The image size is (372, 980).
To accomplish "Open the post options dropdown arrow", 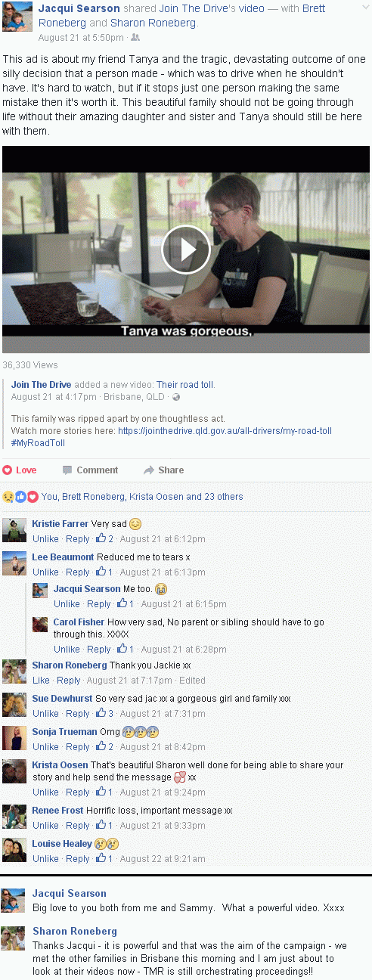I will click(364, 8).
